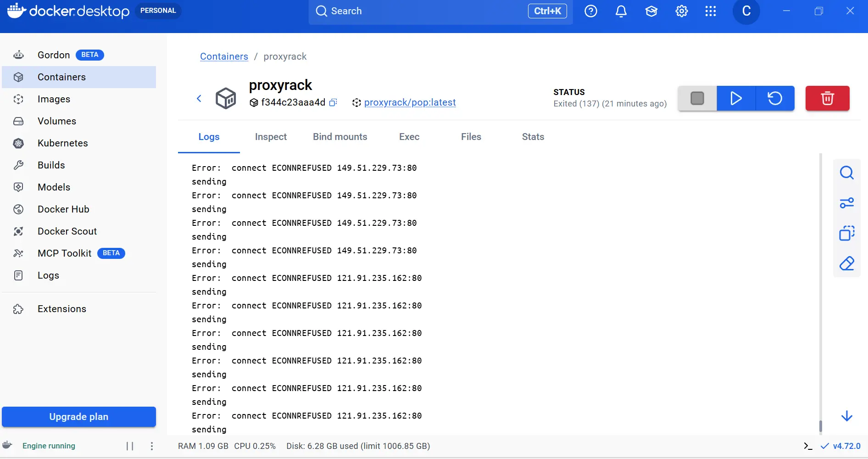Open Settings gear
868x459 pixels.
click(682, 11)
